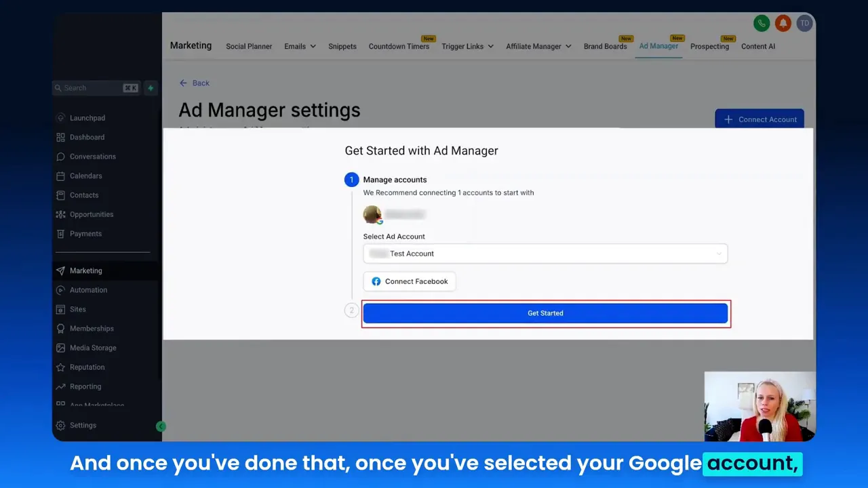Click the Reporting trend line icon

click(x=61, y=386)
